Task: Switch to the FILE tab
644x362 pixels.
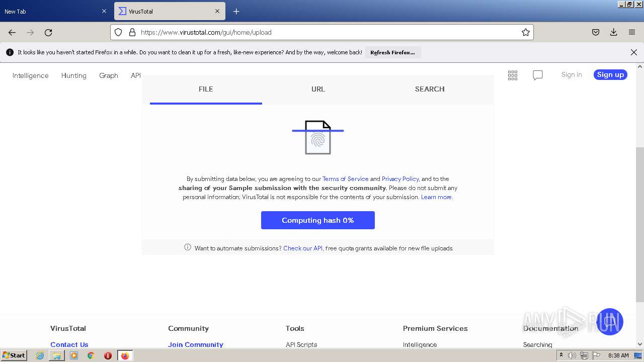Action: click(206, 89)
